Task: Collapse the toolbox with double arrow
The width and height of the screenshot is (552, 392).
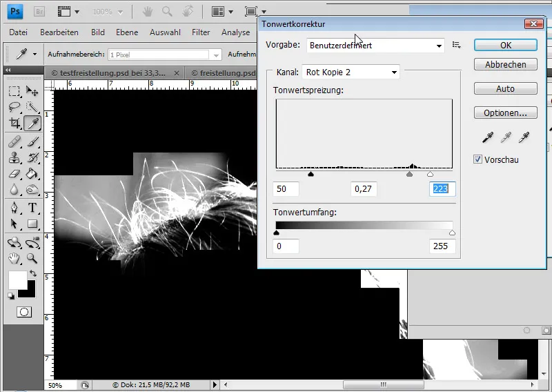Action: tap(8, 70)
